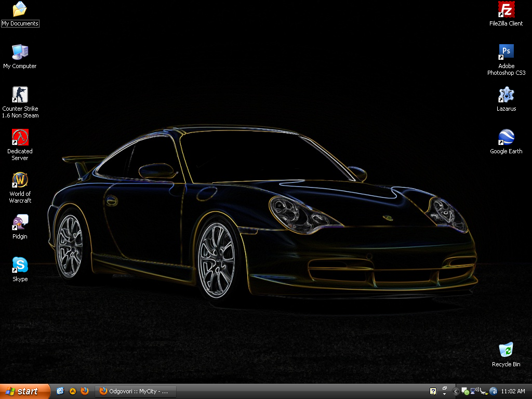Viewport: 532px width, 399px height.
Task: Click the language bar help question mark
Action: click(433, 391)
